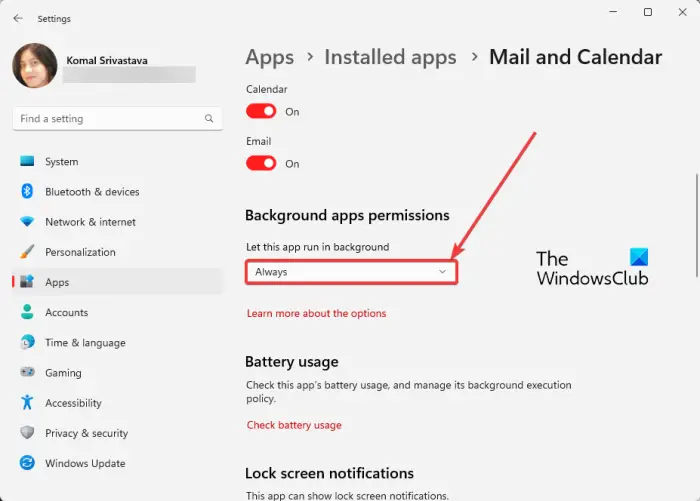Turn off the Email toggle
The image size is (700, 501).
pos(261,163)
